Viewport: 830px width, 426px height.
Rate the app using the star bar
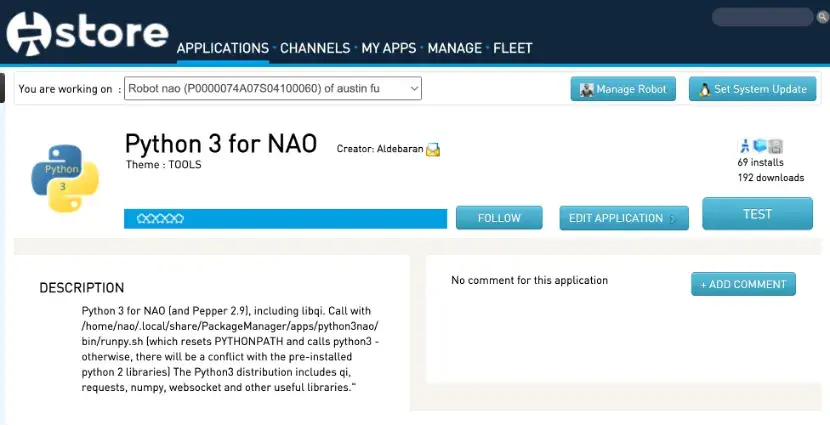[160, 218]
